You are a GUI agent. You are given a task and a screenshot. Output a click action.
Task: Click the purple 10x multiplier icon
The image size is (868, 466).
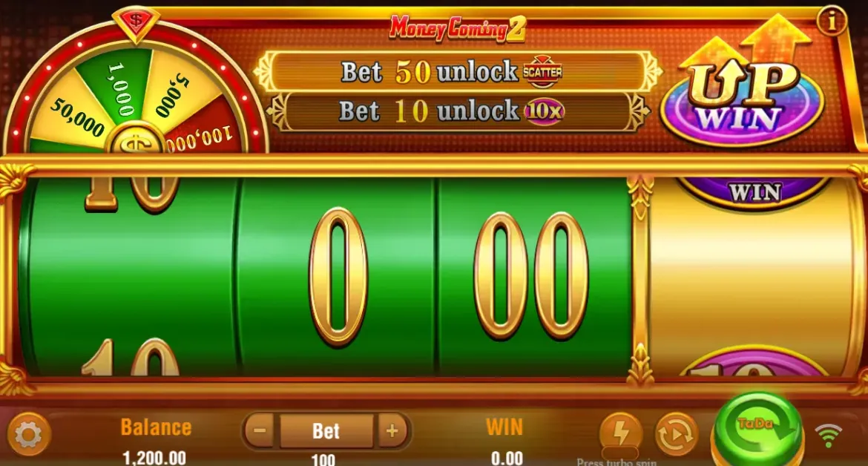[x=544, y=111]
